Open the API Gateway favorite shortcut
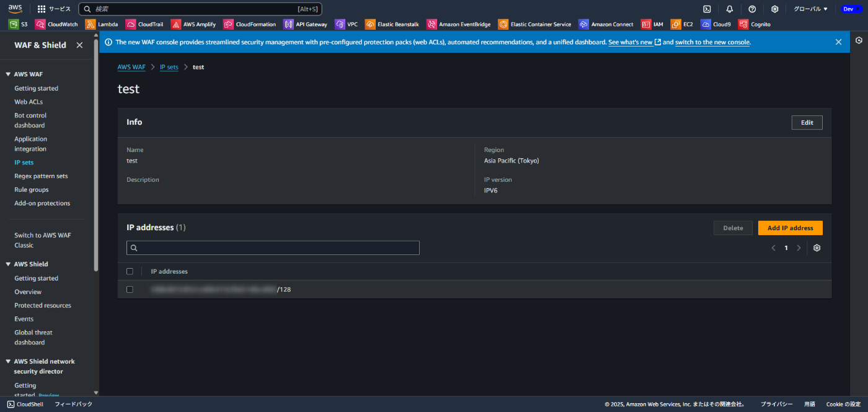The width and height of the screenshot is (868, 412). 305,24
